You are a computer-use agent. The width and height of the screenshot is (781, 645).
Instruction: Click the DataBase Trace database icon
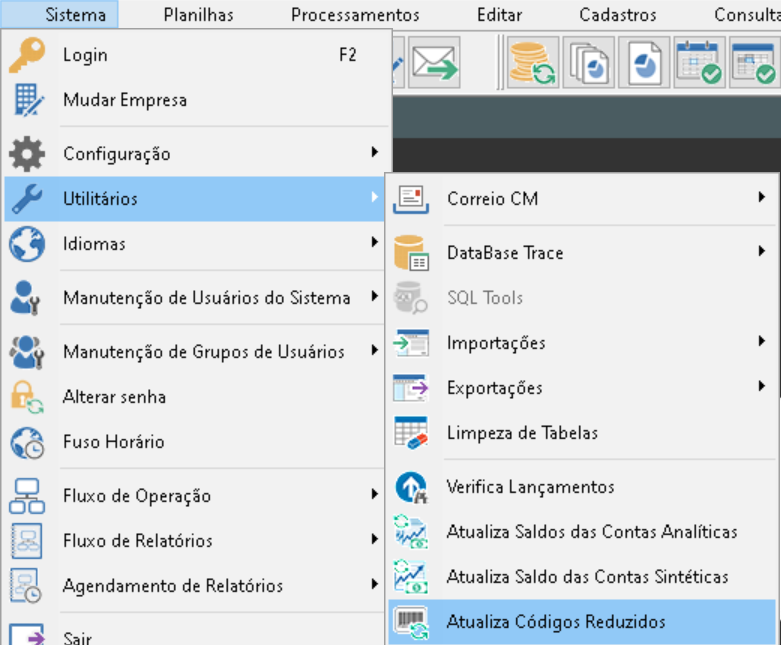[x=411, y=253]
